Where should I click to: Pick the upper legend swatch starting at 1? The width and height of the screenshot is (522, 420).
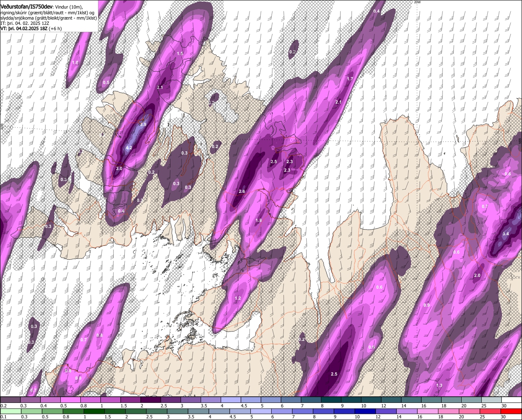tap(111, 400)
